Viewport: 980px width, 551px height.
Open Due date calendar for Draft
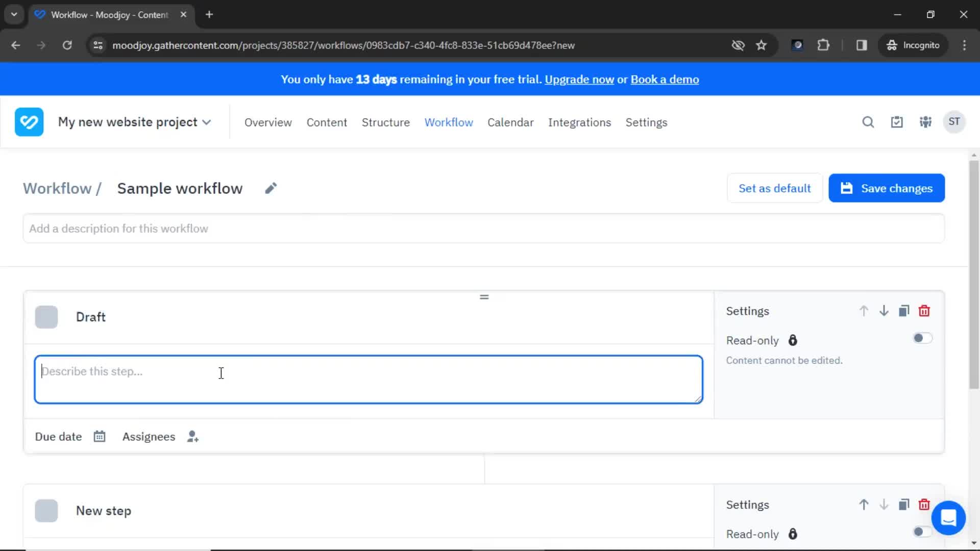(100, 437)
